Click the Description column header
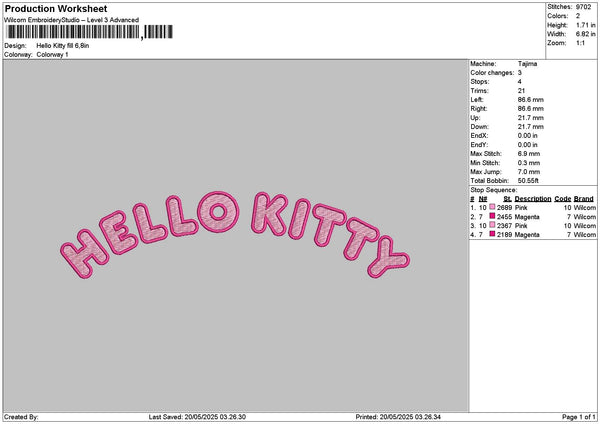The image size is (600, 424). point(533,199)
